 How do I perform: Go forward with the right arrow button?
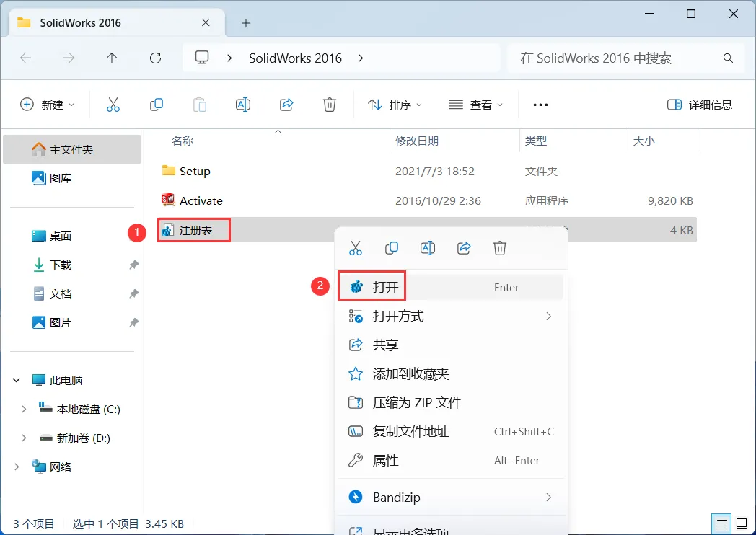point(69,58)
